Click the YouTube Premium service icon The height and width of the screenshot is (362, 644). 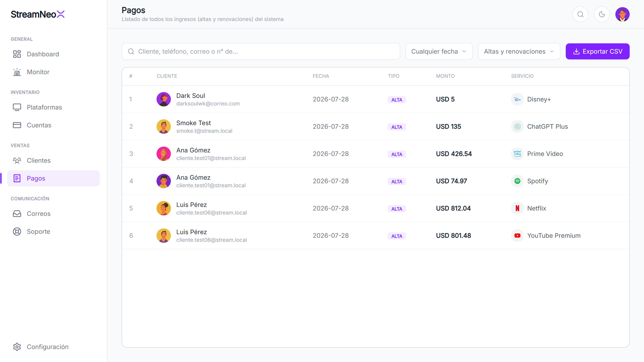pyautogui.click(x=517, y=236)
